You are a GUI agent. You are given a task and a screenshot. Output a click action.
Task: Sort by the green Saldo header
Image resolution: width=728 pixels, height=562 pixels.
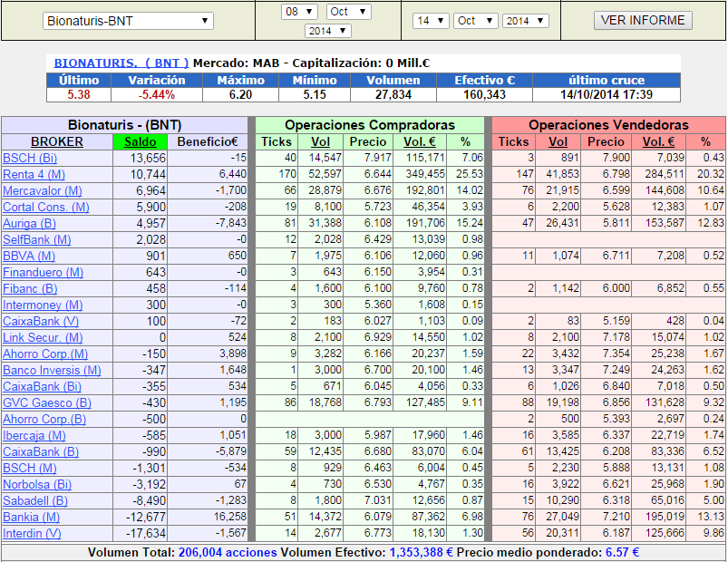[x=141, y=142]
